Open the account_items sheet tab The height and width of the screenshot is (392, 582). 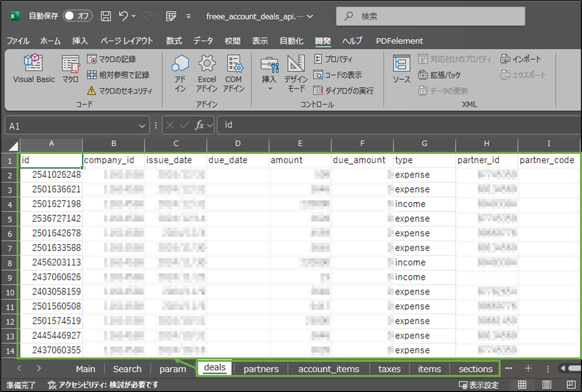(328, 369)
